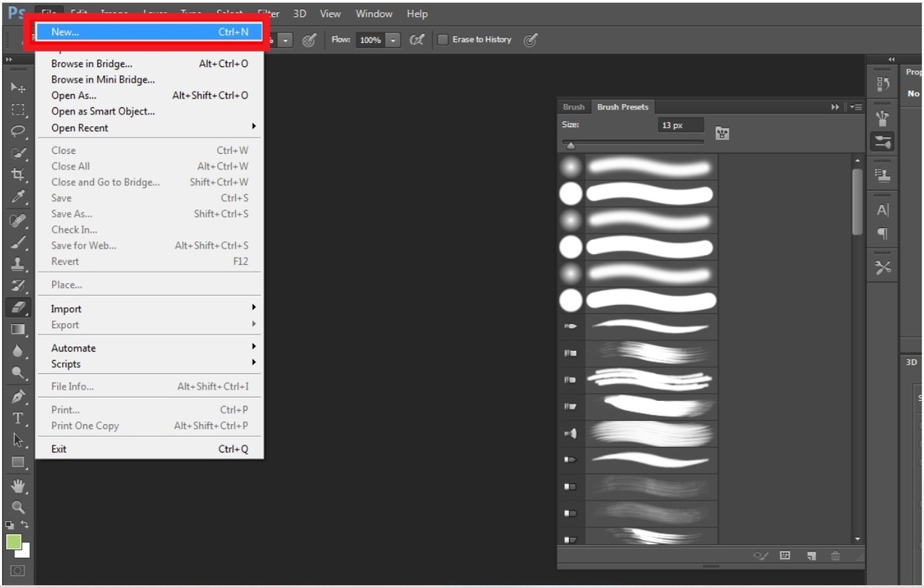Expand Open Recent submenu arrow

click(253, 127)
